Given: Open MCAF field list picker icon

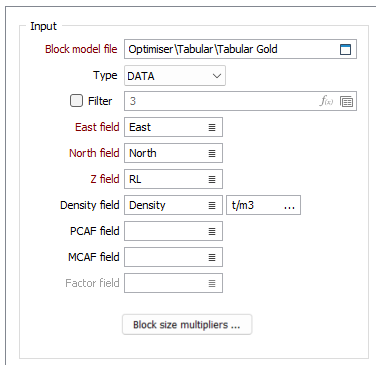Looking at the screenshot, I should 212,257.
